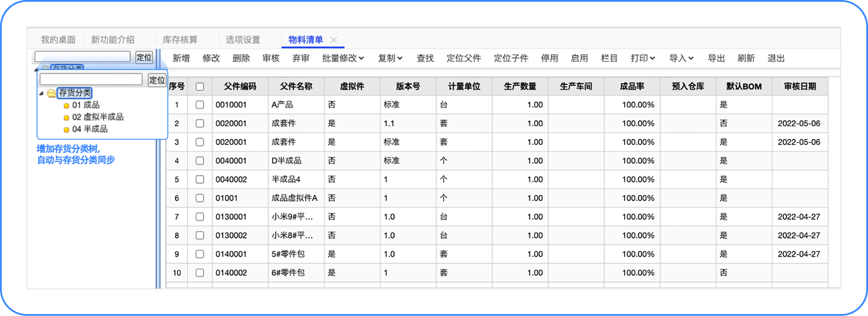Screen dimensions: 868x316
Task: Check the row for 成品虚拟件A
Action: pyautogui.click(x=200, y=198)
